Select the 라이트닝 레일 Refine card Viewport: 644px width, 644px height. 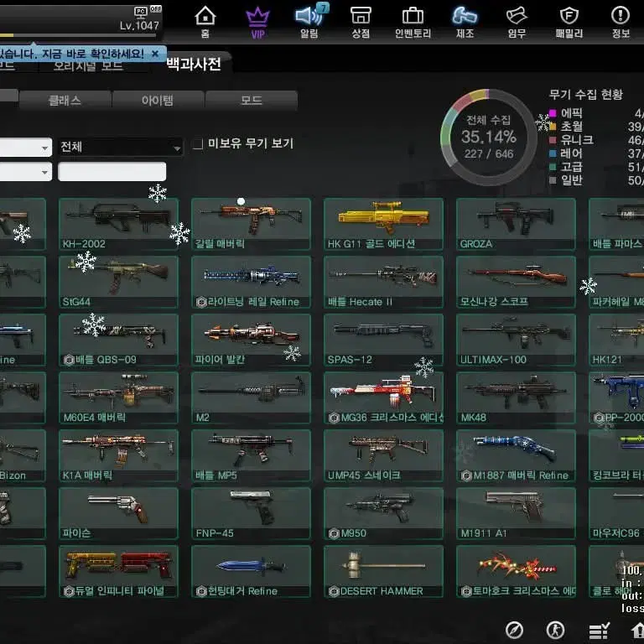tap(251, 282)
